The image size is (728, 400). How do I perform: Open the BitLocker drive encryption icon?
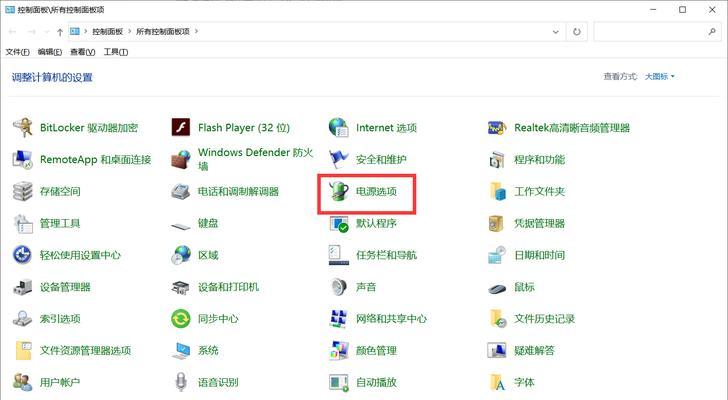click(x=22, y=128)
